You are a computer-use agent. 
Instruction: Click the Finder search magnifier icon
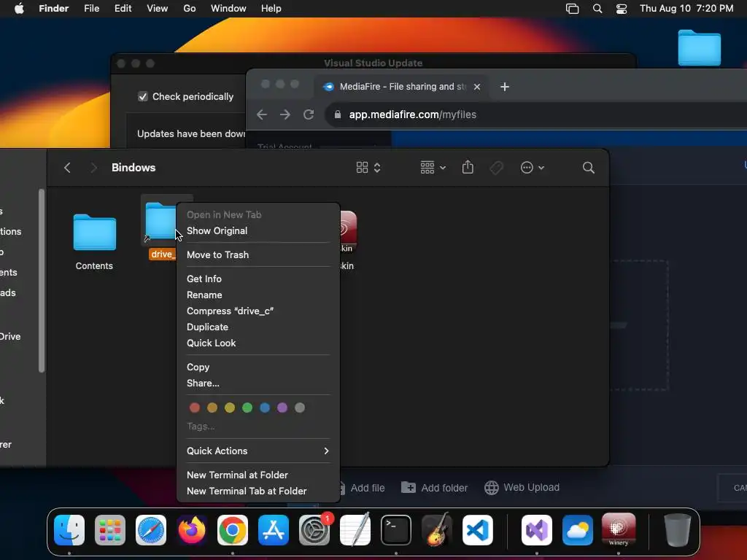coord(589,168)
